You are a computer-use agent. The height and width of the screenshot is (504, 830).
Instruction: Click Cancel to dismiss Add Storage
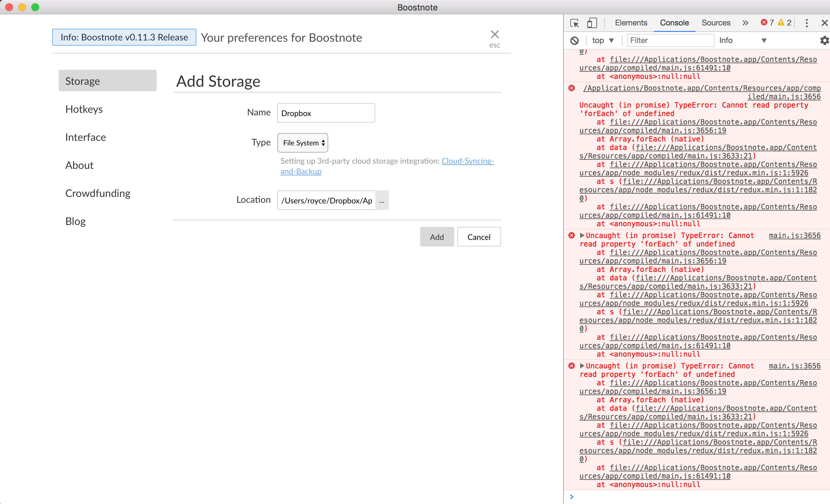pyautogui.click(x=479, y=237)
